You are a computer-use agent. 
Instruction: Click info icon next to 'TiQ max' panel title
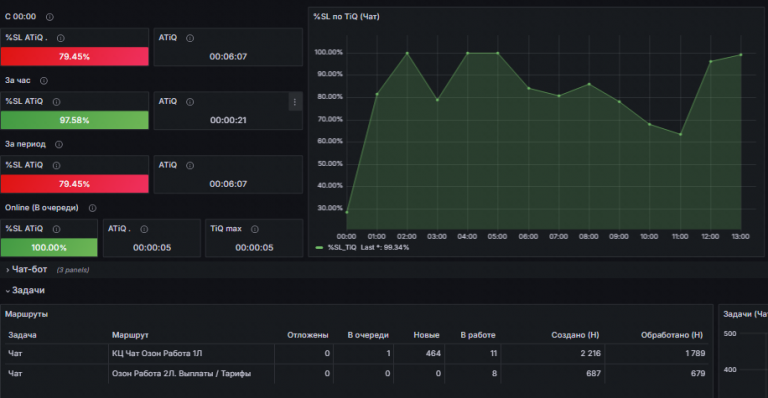tap(255, 229)
